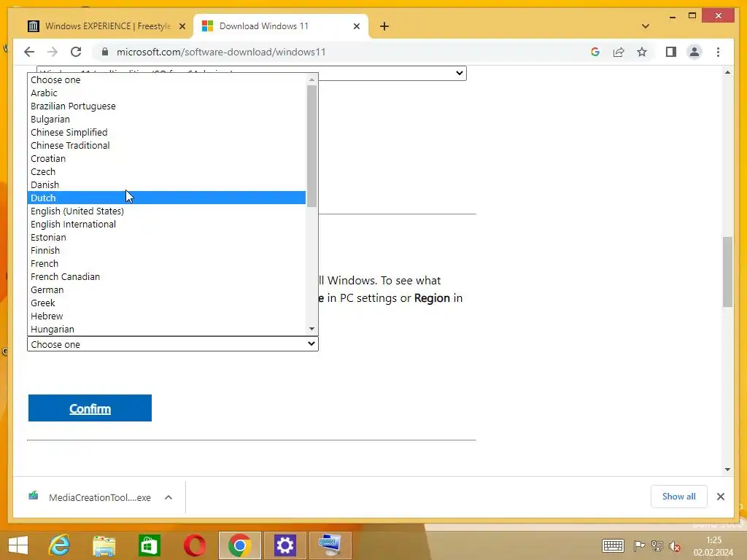
Task: Launch Internet Explorer from taskbar
Action: [x=60, y=545]
